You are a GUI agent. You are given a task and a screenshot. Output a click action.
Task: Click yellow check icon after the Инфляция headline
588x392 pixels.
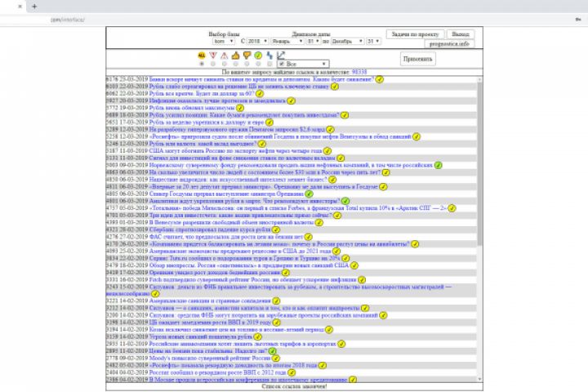click(291, 101)
